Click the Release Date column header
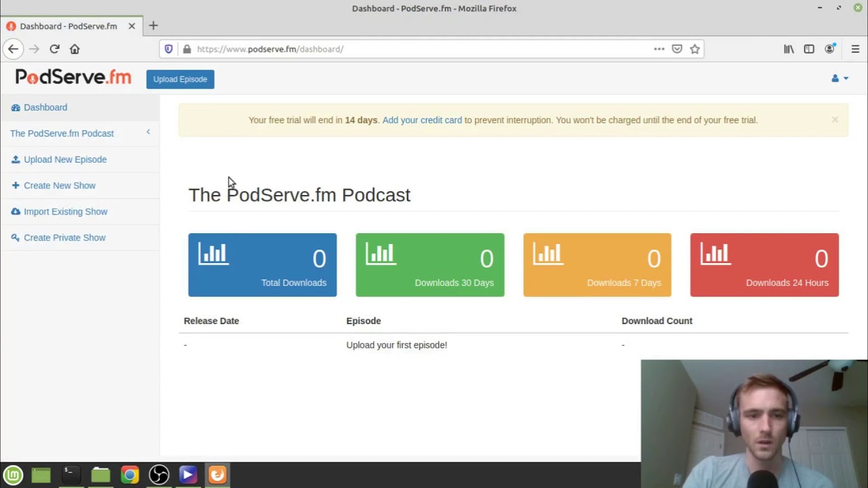The image size is (868, 488). pyautogui.click(x=212, y=321)
